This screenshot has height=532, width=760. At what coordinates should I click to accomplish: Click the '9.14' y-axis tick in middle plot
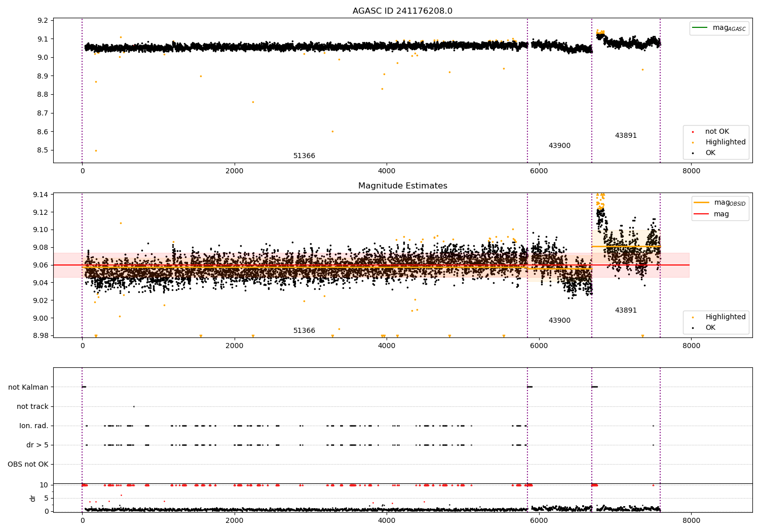(41, 195)
